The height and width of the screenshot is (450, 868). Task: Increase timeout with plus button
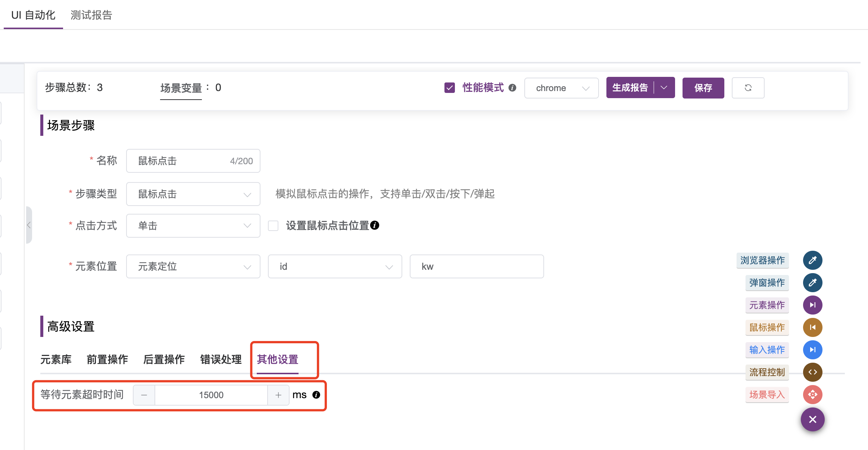tap(278, 395)
